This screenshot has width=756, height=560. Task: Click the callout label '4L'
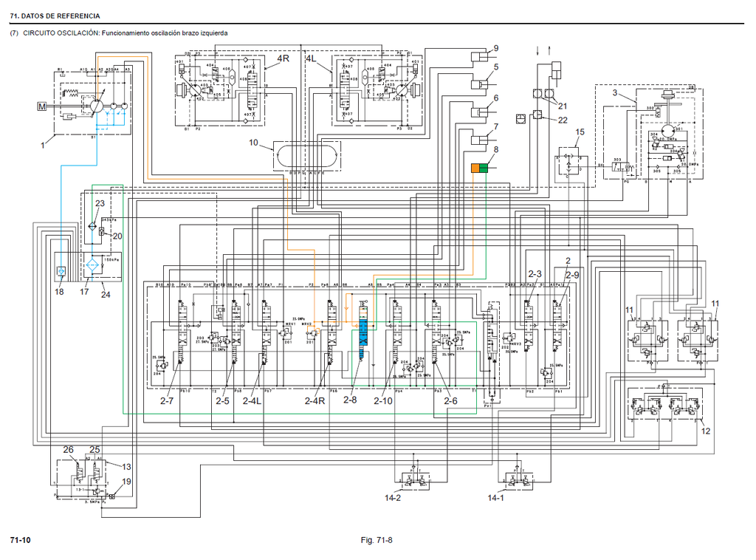pos(312,58)
